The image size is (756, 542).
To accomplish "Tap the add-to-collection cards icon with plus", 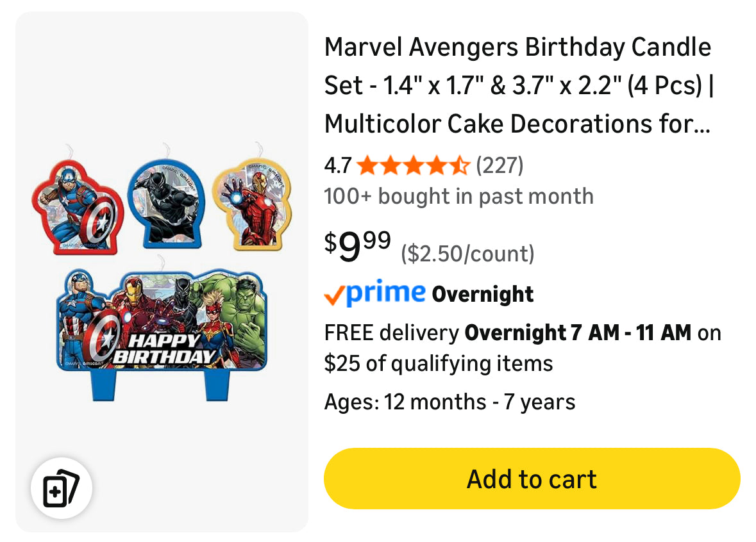I will click(x=62, y=488).
